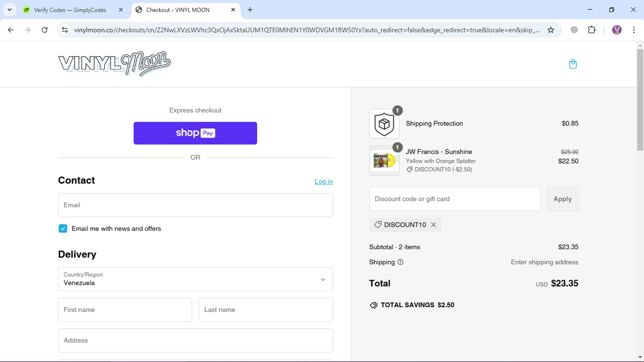Open the tab search dropdown arrow
The width and height of the screenshot is (644, 362).
click(x=9, y=9)
